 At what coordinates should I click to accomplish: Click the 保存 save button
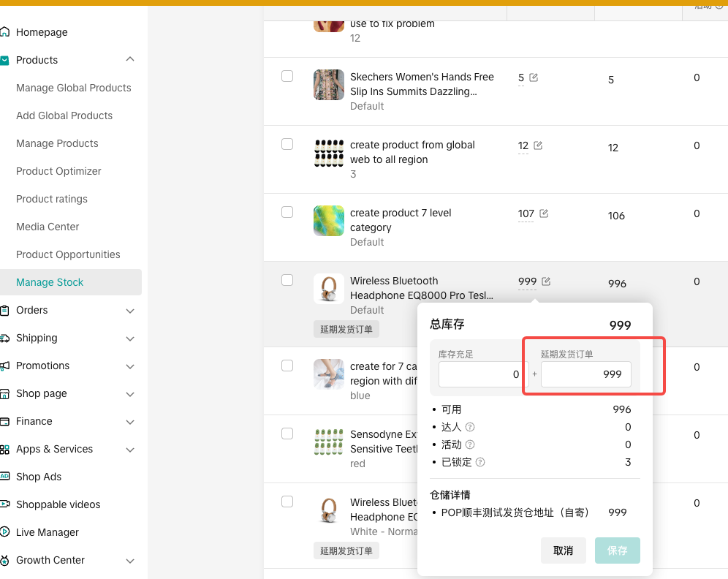pyautogui.click(x=618, y=550)
